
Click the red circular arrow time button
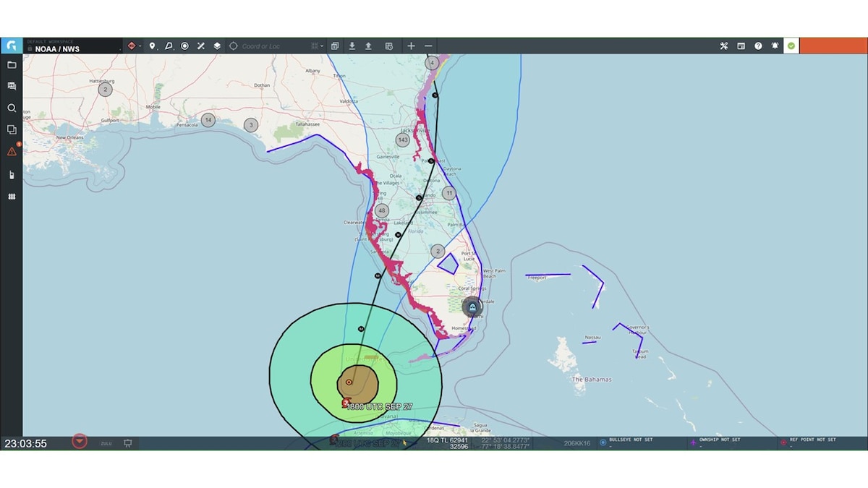(80, 442)
